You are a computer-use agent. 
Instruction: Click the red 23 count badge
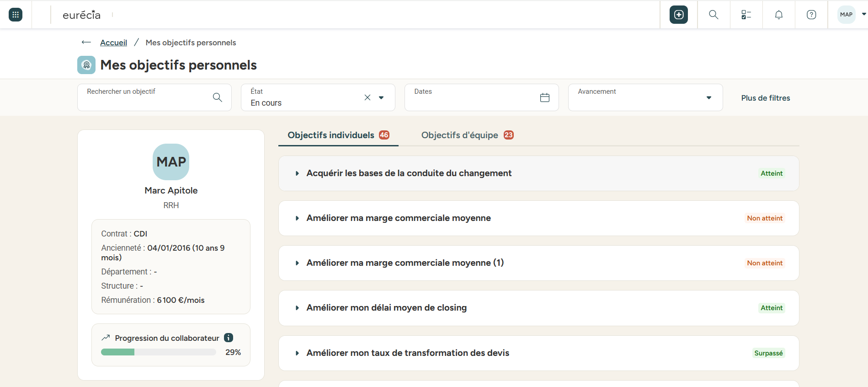[509, 135]
